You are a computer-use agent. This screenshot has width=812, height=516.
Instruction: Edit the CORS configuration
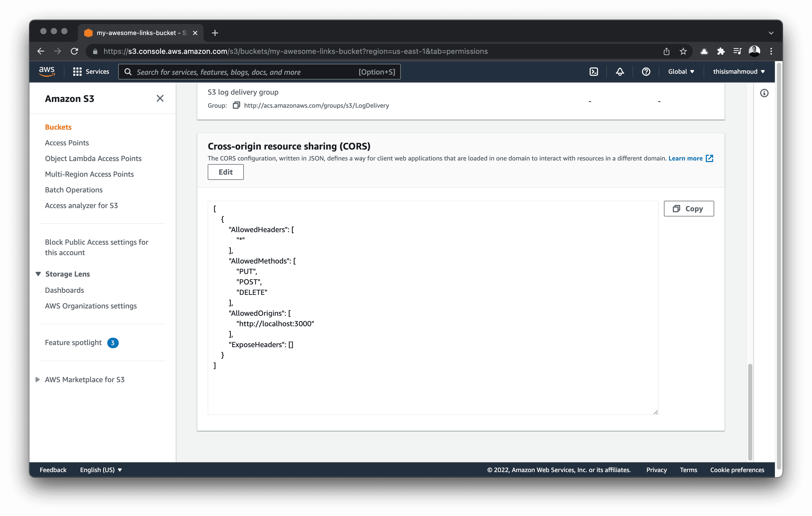click(x=225, y=172)
